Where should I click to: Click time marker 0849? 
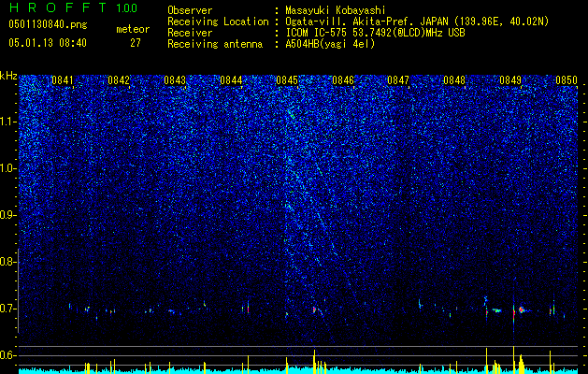(x=510, y=80)
